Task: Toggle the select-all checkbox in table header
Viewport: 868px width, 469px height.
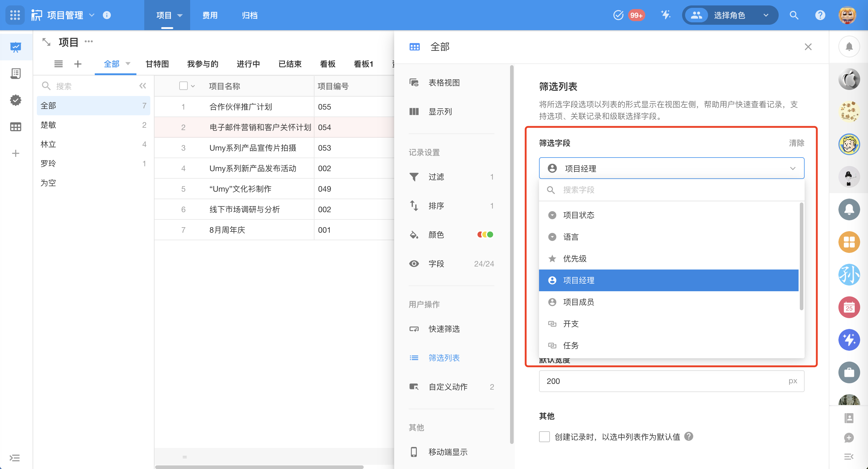Action: [183, 86]
